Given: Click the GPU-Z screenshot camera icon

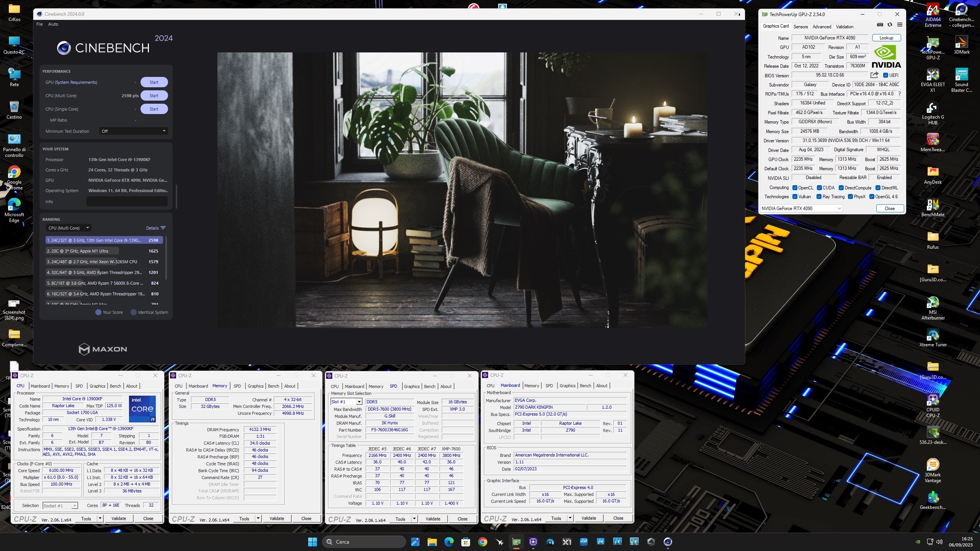Looking at the screenshot, I should (880, 25).
